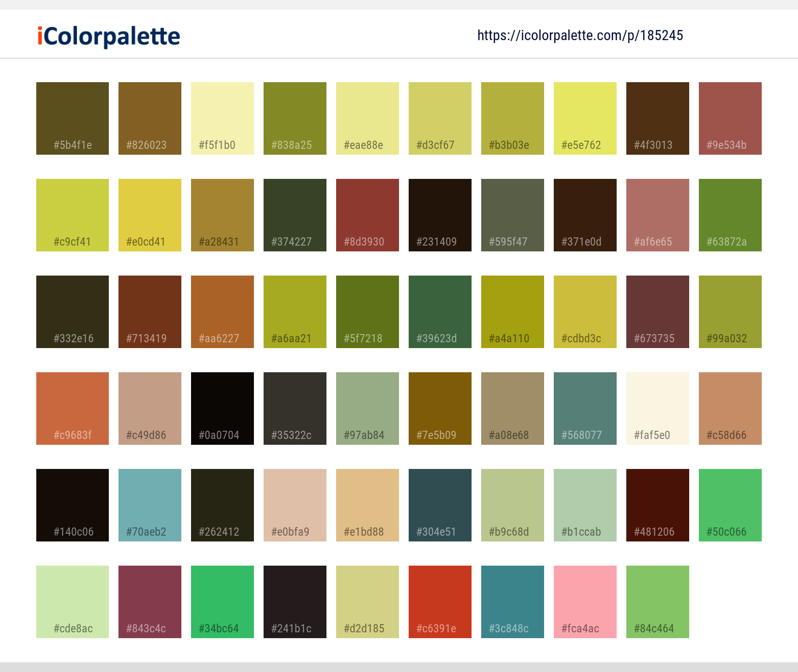798x672 pixels.
Task: Click the #39623d forest green swatch
Action: click(x=440, y=312)
